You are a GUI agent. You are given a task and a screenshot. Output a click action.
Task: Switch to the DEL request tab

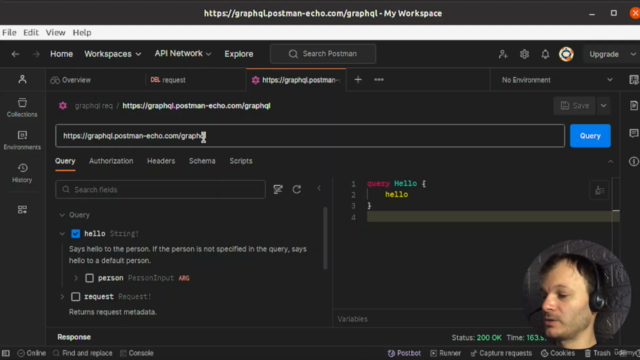click(x=168, y=80)
